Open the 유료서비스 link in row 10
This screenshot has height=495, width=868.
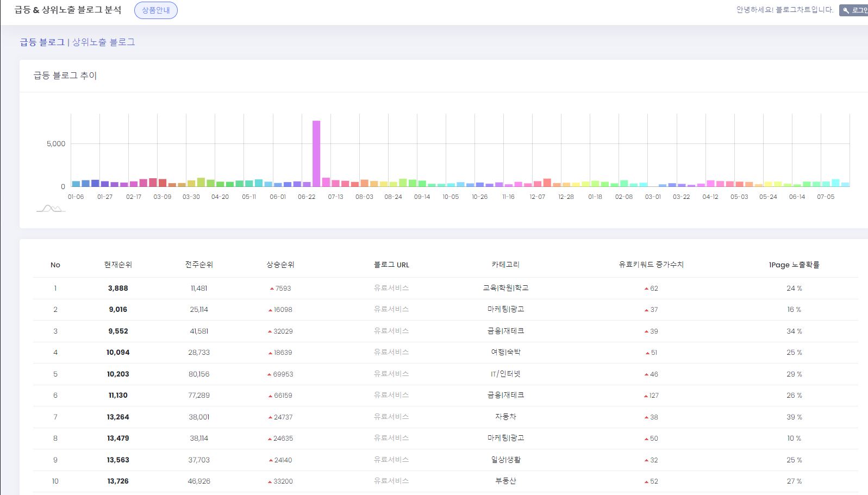pyautogui.click(x=391, y=481)
